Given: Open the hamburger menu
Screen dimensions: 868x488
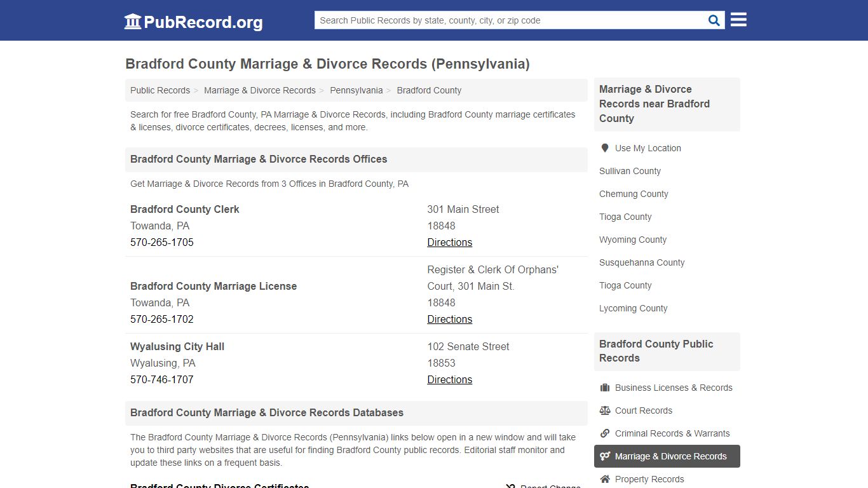Looking at the screenshot, I should [x=738, y=20].
